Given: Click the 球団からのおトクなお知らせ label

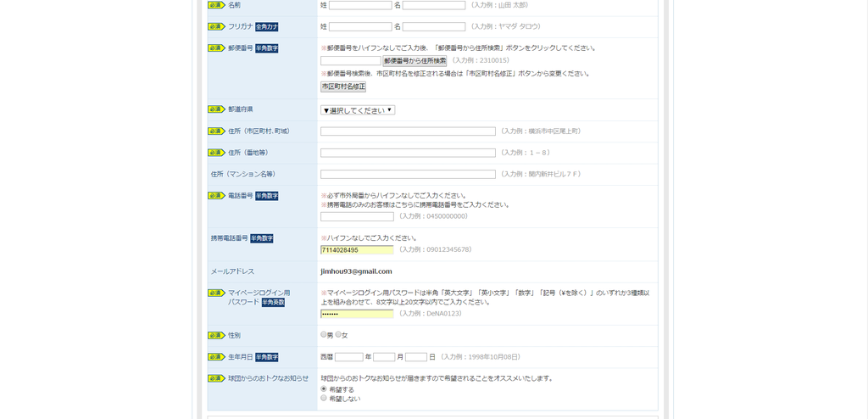Looking at the screenshot, I should [268, 378].
